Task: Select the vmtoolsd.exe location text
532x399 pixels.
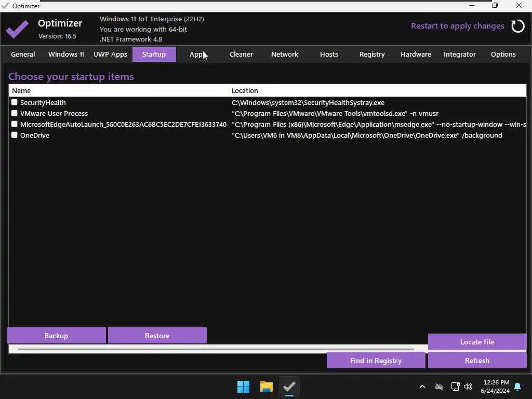Action: tap(335, 113)
